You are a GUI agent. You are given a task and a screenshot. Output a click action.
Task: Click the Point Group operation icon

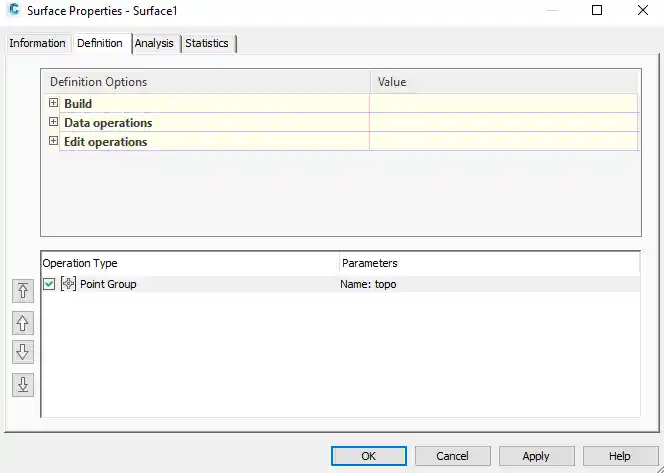(x=68, y=284)
